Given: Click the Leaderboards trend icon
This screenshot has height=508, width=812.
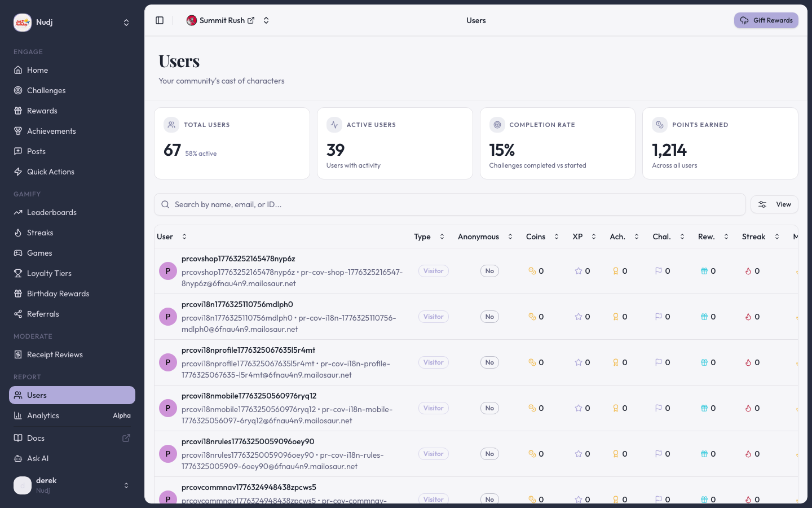Looking at the screenshot, I should (18, 212).
